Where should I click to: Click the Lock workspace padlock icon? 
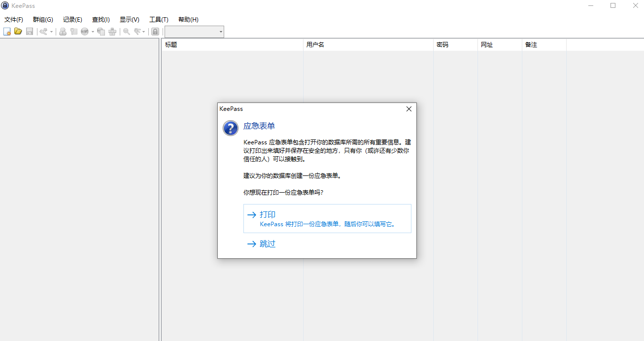click(x=155, y=32)
